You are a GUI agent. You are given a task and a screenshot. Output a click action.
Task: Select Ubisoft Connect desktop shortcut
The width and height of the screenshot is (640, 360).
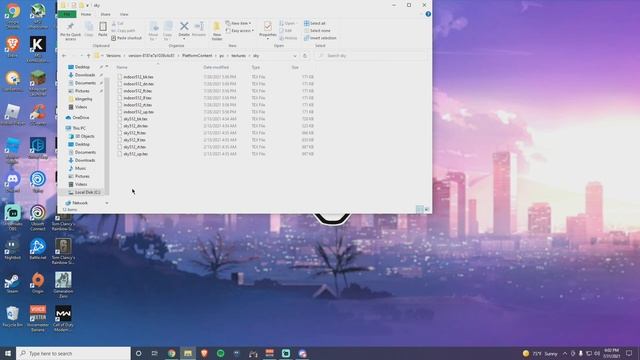pos(38,218)
